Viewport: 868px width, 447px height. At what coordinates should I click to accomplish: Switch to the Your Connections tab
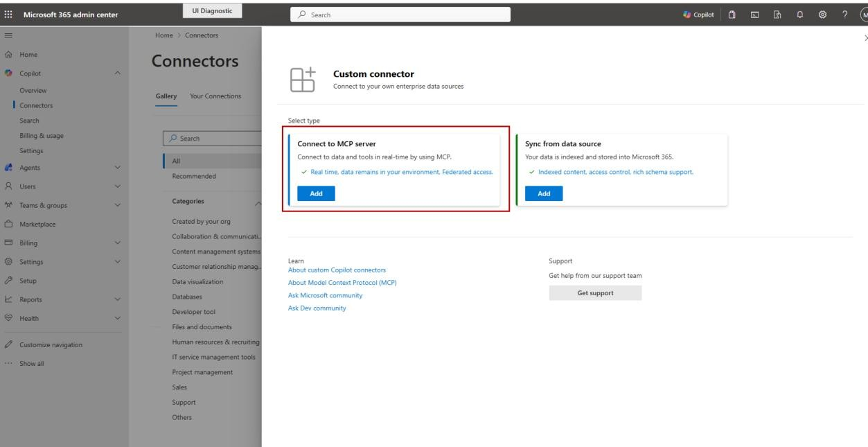click(215, 96)
